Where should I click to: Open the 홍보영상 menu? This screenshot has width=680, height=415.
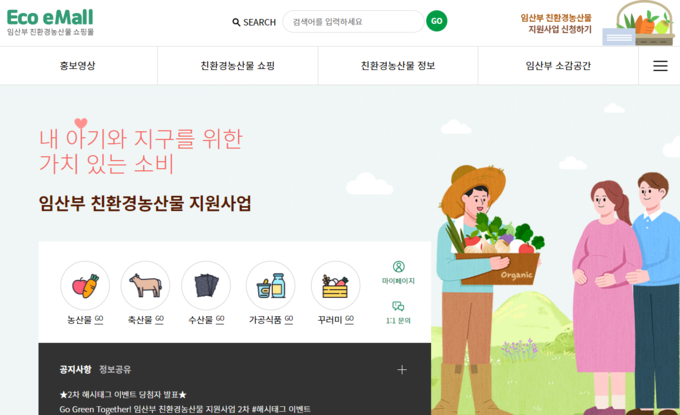click(78, 65)
